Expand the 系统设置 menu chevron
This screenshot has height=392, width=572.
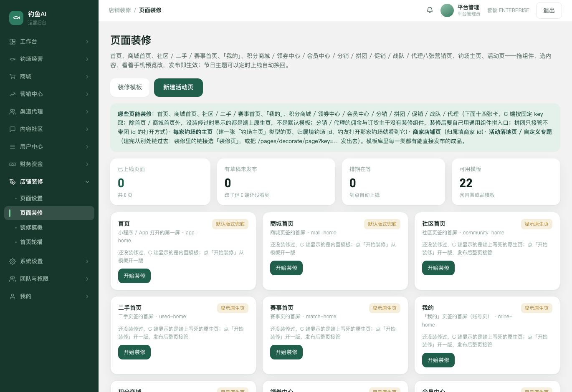tap(87, 261)
